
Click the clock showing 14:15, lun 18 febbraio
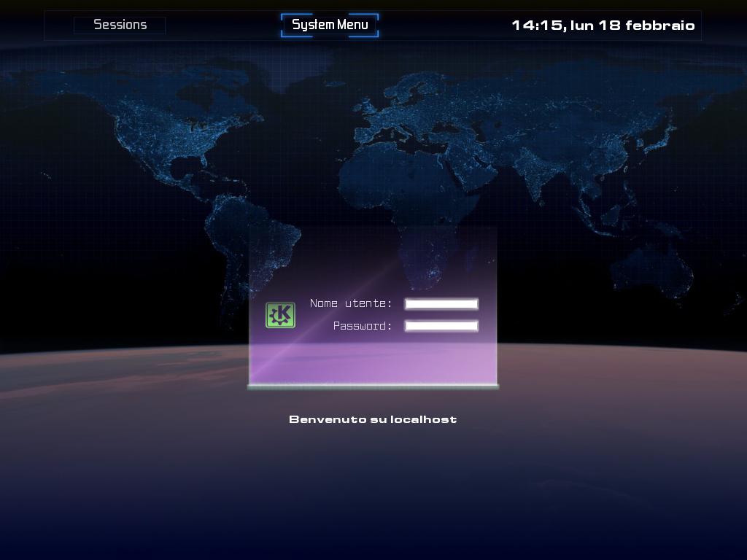coord(603,26)
